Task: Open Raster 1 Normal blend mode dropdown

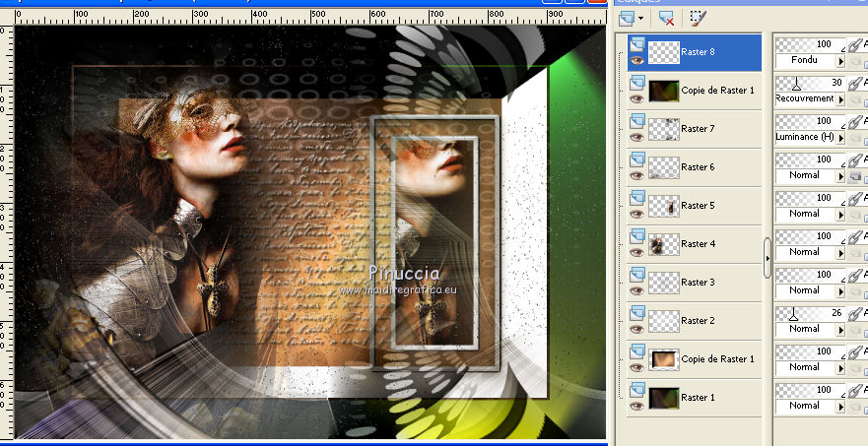Action: pos(840,408)
